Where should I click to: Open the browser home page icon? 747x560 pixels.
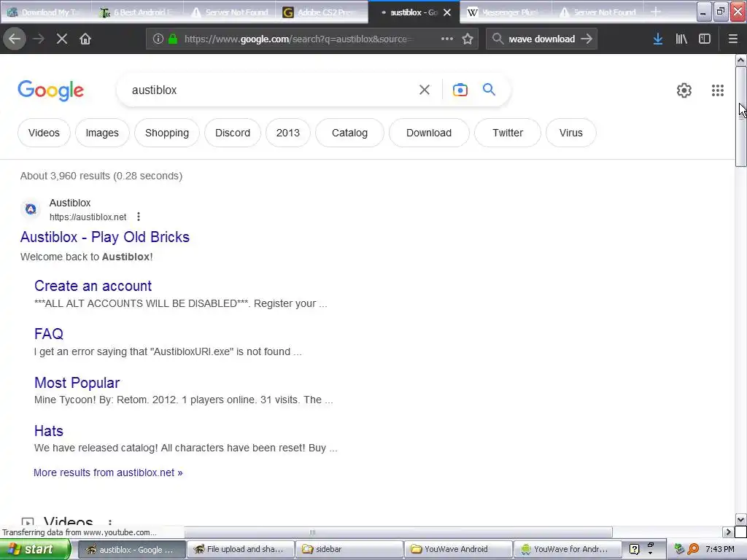click(x=85, y=39)
